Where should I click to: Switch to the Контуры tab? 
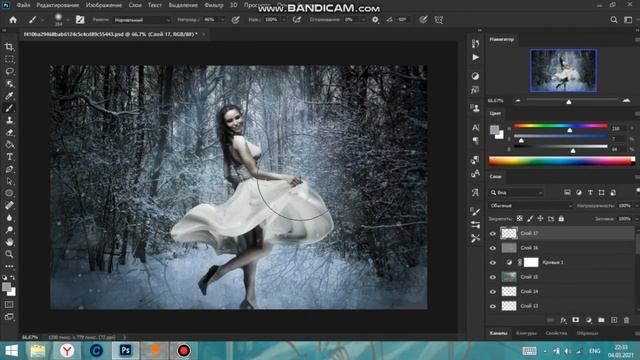(526, 333)
